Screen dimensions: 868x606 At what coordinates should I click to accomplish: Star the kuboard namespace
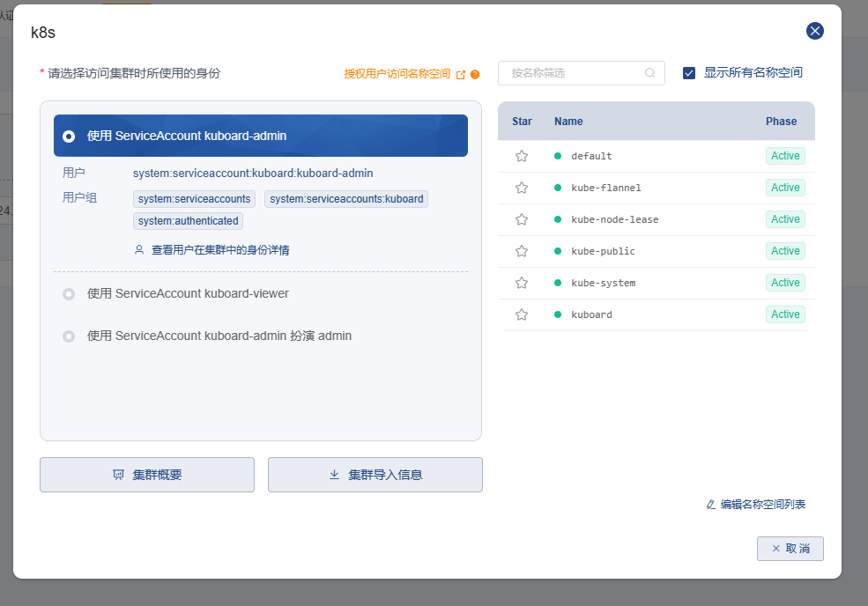[522, 314]
